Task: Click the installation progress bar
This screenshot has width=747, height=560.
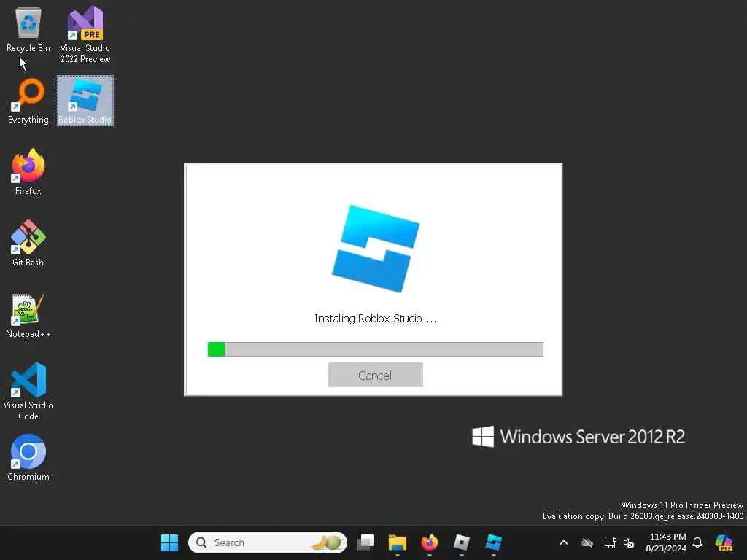Action: tap(376, 349)
